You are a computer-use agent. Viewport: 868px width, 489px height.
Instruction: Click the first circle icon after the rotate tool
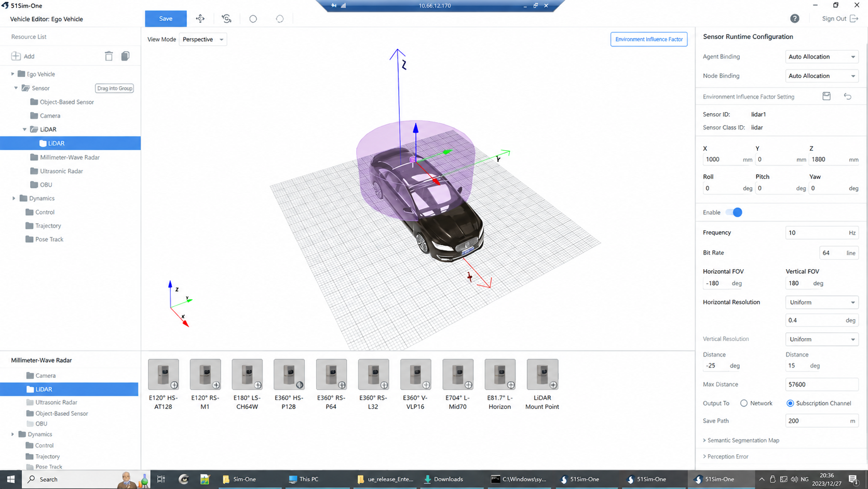(253, 19)
